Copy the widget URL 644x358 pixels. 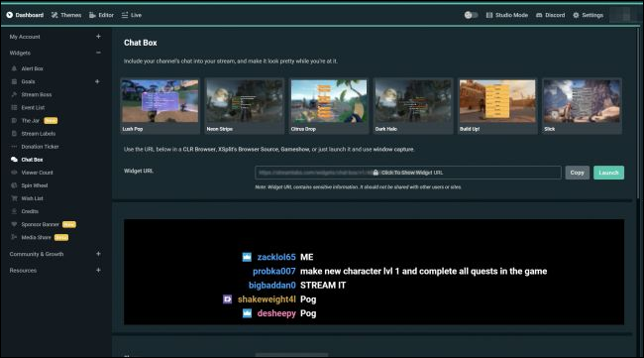tap(577, 173)
